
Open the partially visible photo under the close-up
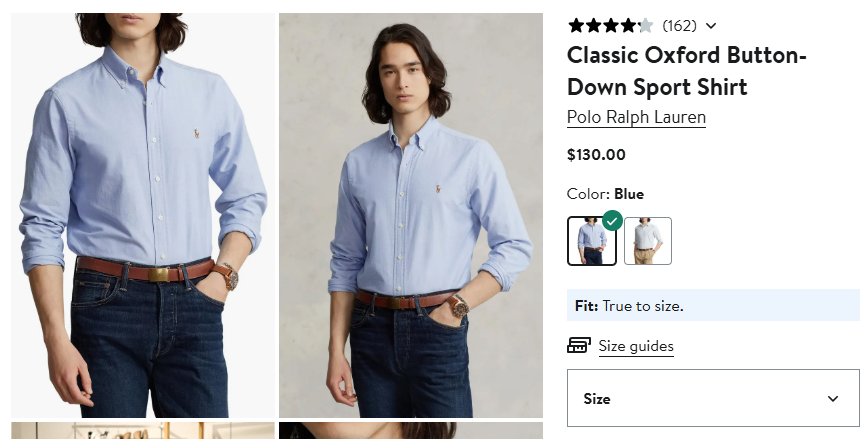pyautogui.click(x=143, y=430)
